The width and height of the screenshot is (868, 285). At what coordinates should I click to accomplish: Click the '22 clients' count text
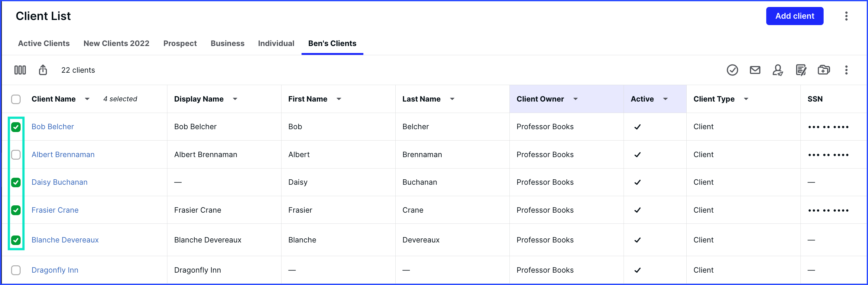click(x=78, y=70)
